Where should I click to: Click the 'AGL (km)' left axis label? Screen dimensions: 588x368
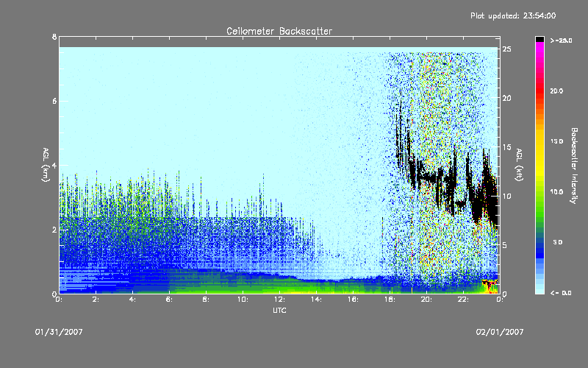[x=46, y=165]
